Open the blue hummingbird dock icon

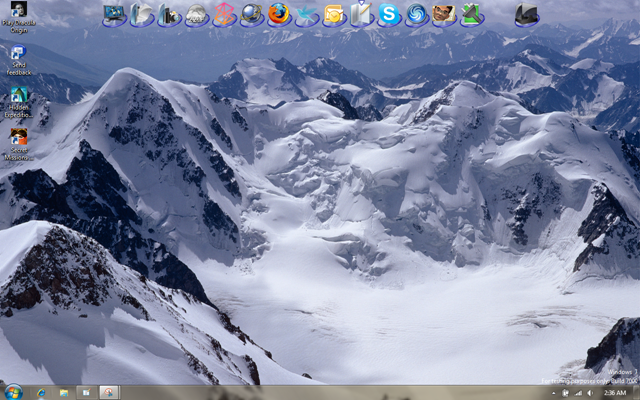(x=307, y=14)
